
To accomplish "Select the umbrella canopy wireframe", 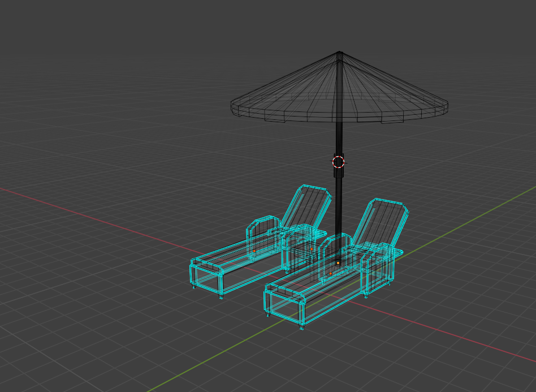I will click(x=339, y=88).
